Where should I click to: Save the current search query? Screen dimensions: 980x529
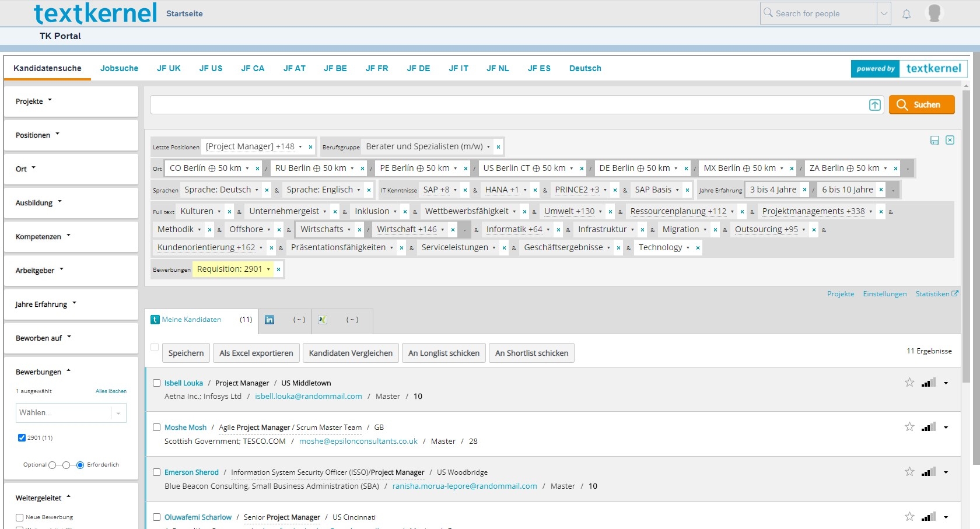coord(935,141)
